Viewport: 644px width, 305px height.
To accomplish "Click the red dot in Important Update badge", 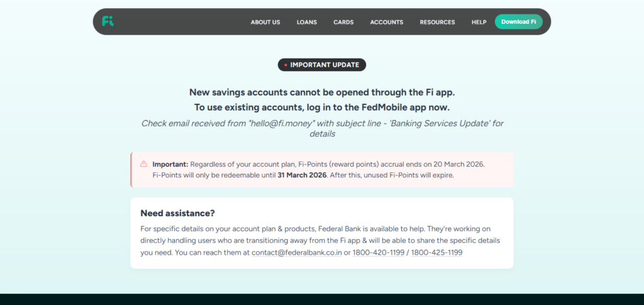I will 286,65.
